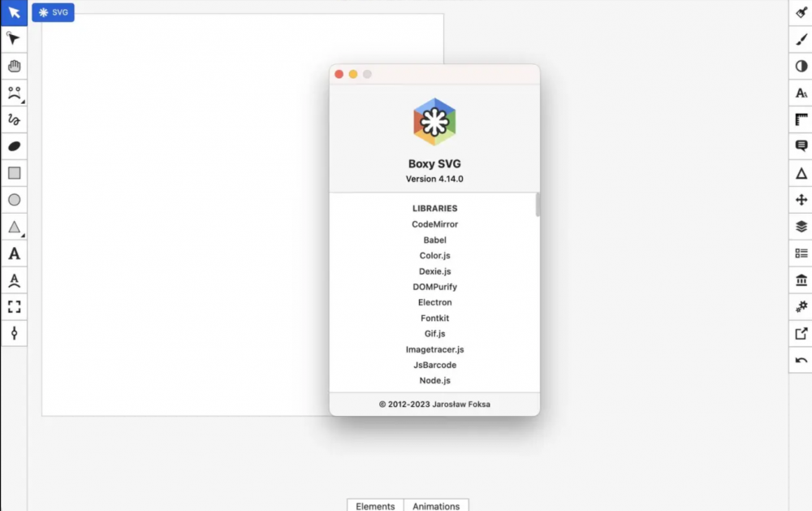Open the Fill paint panel
Viewport: 812px width, 511px height.
point(801,12)
